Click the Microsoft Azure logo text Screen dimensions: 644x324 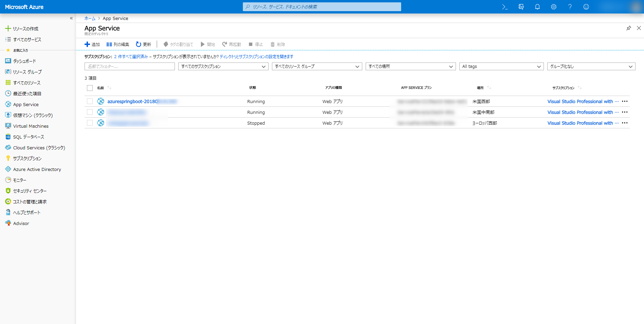pyautogui.click(x=24, y=7)
